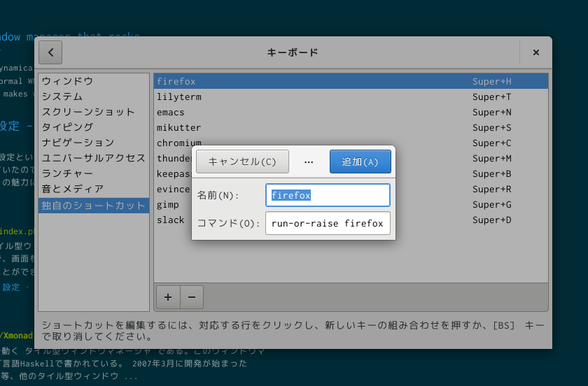Image resolution: width=588 pixels, height=386 pixels.
Task: Confirm with the 追加(A) button
Action: (x=360, y=162)
